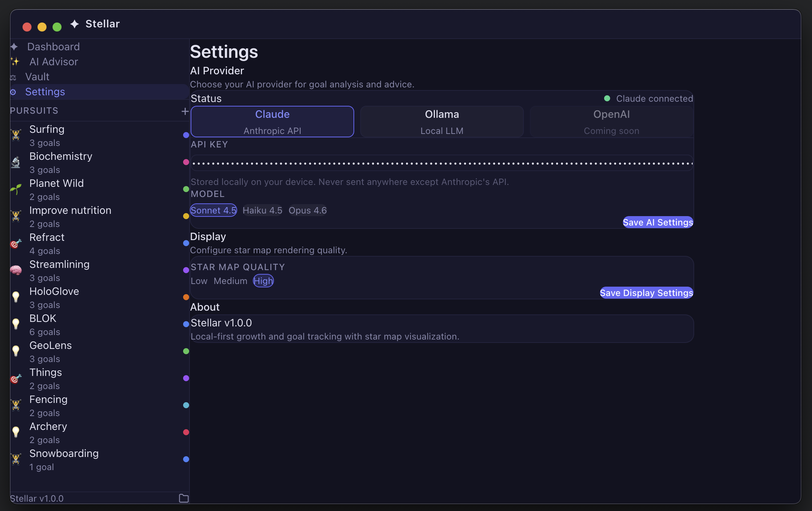812x511 pixels.
Task: Switch AI provider to Ollama
Action: pos(442,122)
